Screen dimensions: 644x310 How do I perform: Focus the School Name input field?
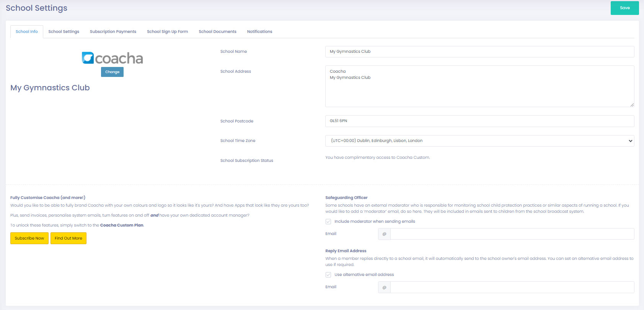pos(479,52)
